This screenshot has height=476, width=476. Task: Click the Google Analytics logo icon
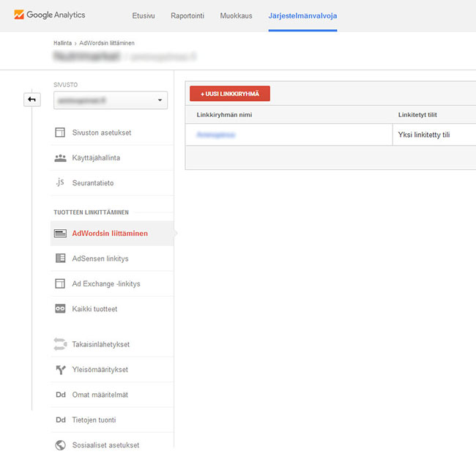pos(19,15)
